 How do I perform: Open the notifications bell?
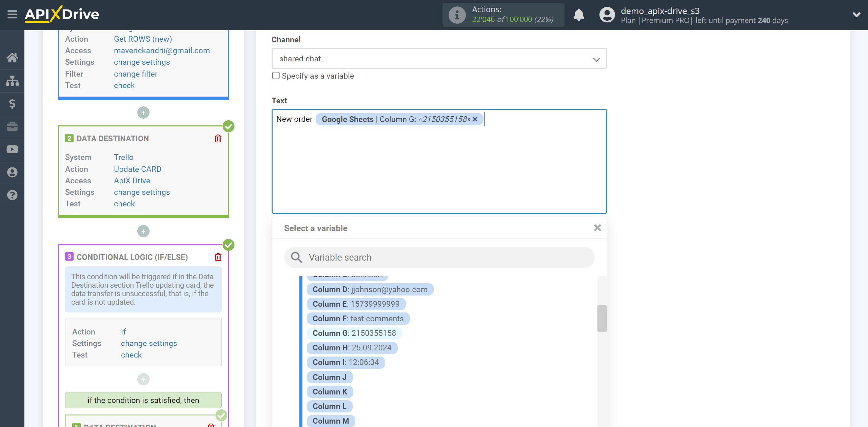tap(579, 15)
